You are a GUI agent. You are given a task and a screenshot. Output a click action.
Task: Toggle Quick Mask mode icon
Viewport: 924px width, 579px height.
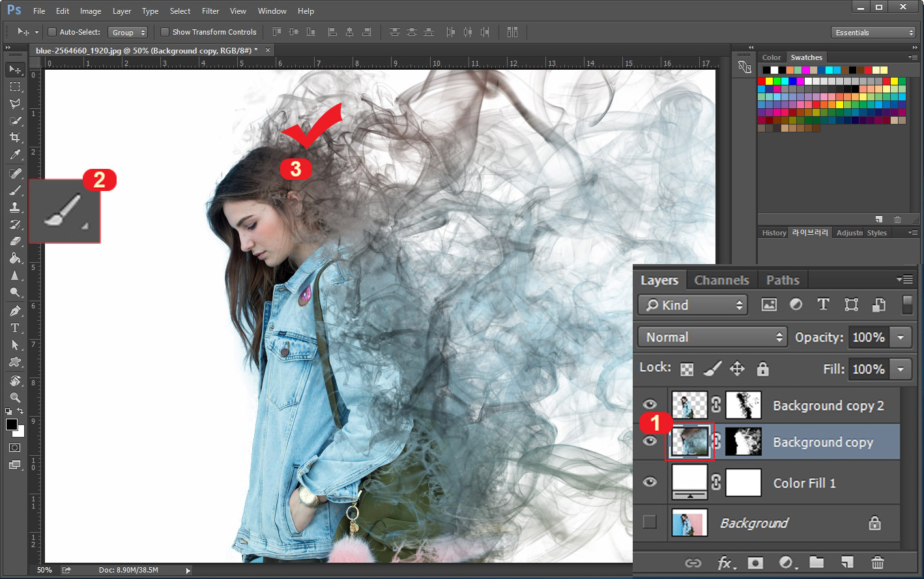(15, 448)
